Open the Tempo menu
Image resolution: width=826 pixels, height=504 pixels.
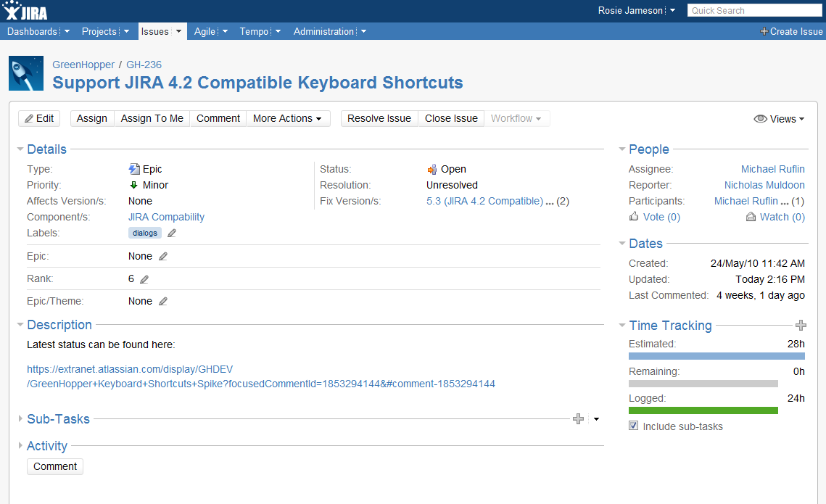pos(254,32)
